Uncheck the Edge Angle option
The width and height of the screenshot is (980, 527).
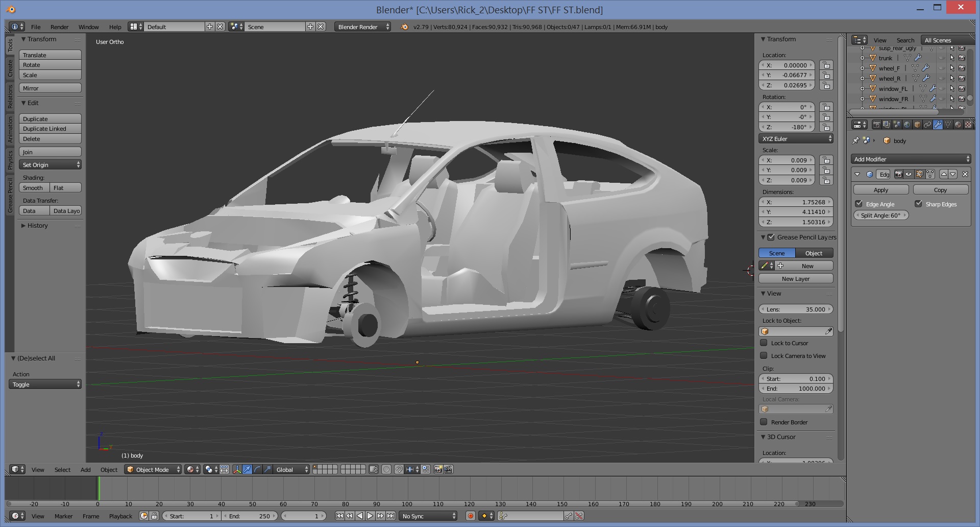click(x=859, y=204)
